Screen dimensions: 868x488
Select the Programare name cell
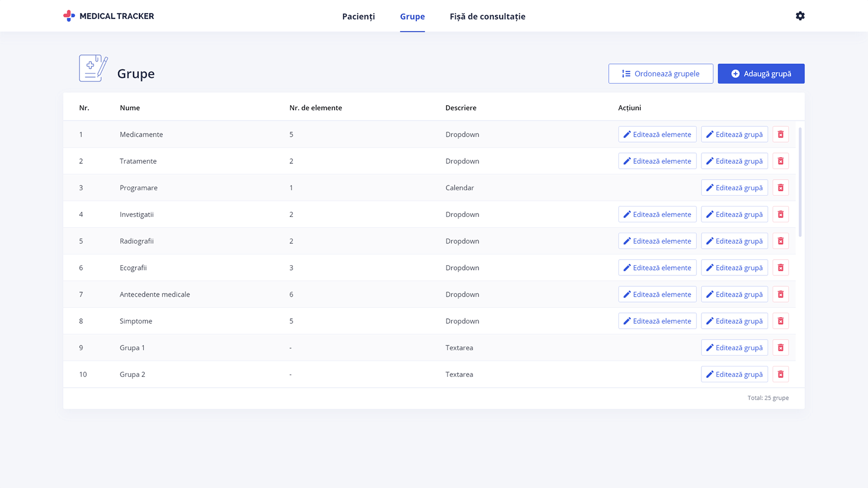pos(139,188)
